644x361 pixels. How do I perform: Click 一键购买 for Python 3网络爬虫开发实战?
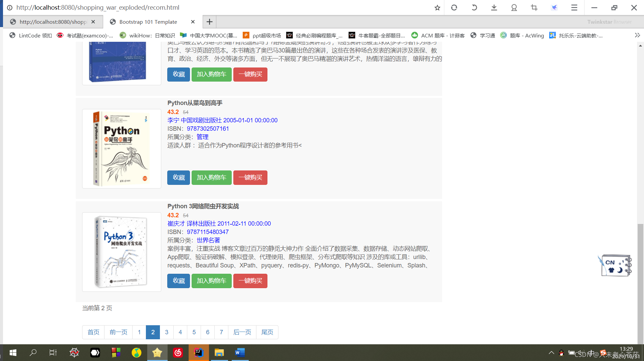pyautogui.click(x=250, y=281)
